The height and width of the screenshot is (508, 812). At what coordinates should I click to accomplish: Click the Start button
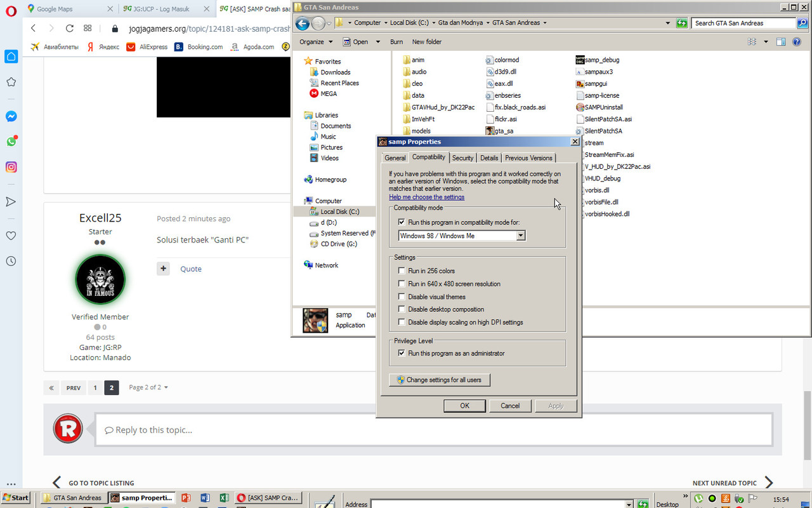click(16, 498)
